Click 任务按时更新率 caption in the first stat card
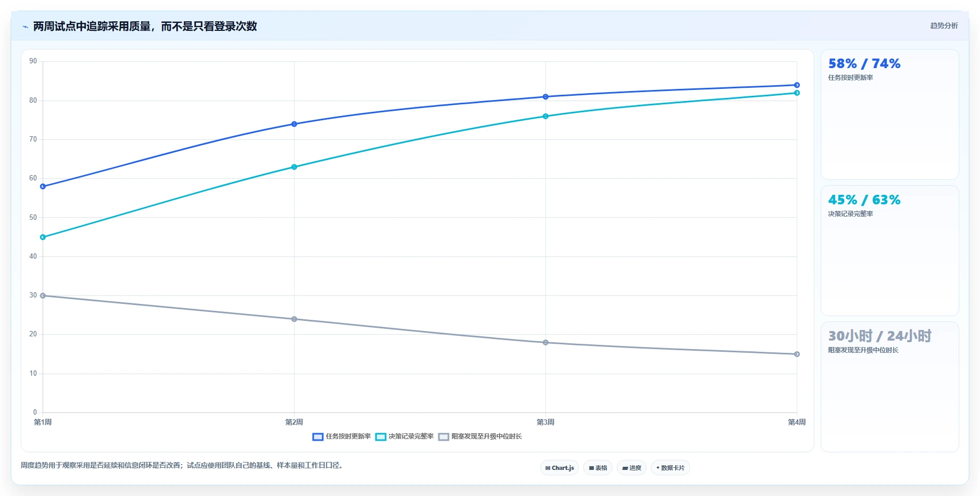The image size is (980, 496). click(851, 78)
